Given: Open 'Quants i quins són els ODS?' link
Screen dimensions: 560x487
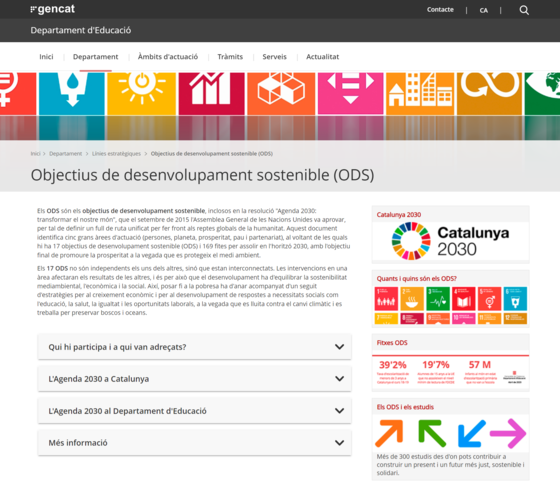Looking at the screenshot, I should [416, 278].
